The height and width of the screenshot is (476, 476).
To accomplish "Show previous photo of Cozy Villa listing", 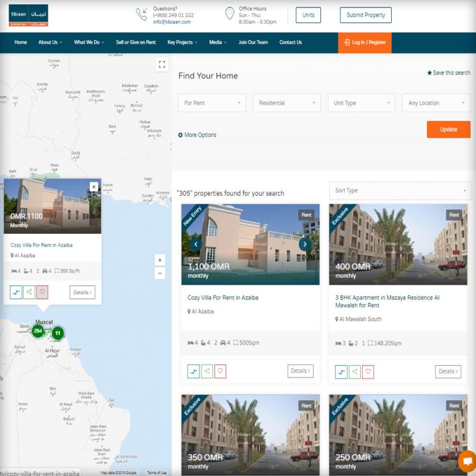I will click(196, 244).
